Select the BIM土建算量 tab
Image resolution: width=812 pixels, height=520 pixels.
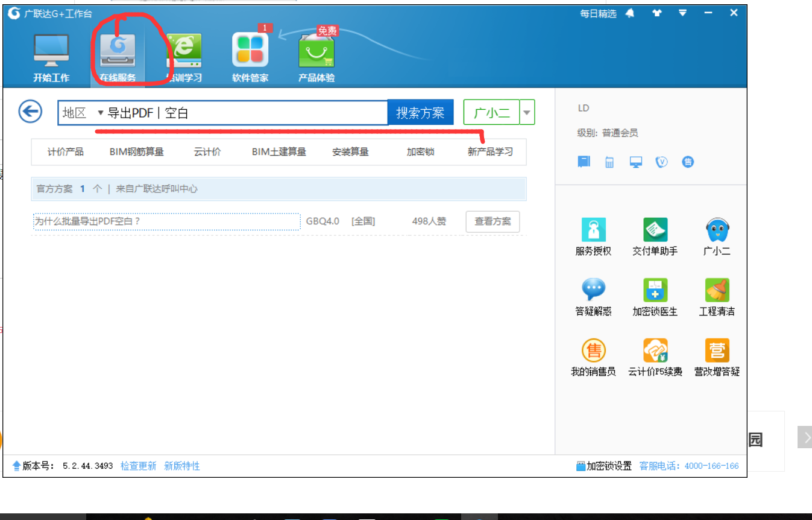tap(279, 152)
